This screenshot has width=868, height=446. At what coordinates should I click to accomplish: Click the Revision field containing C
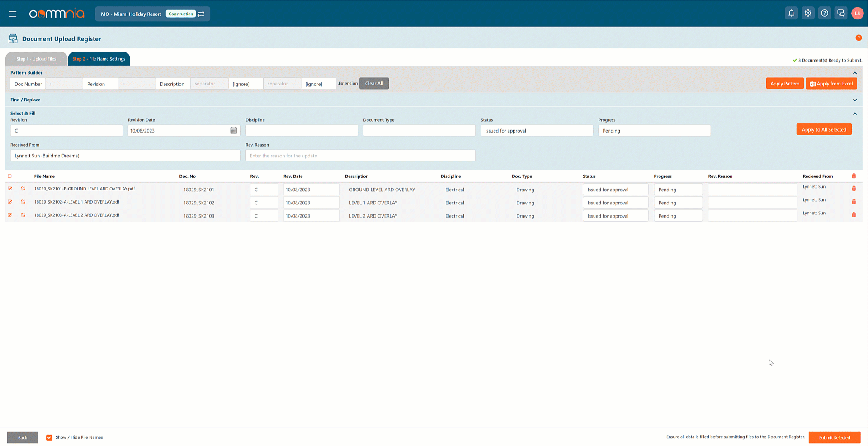tap(66, 131)
